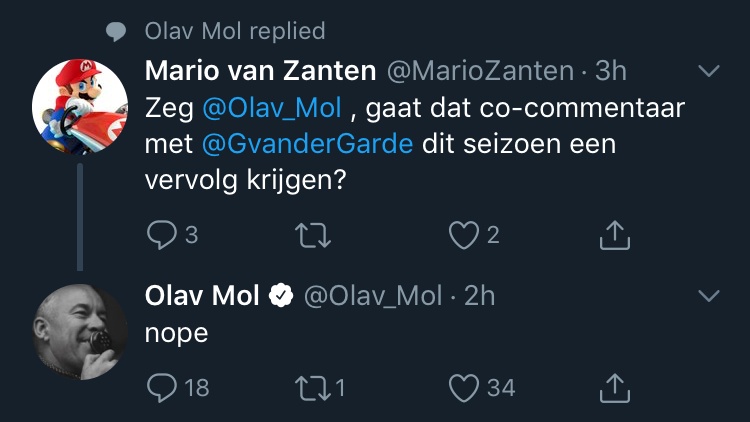
Task: Click the Olav Mol display name
Action: [202, 296]
